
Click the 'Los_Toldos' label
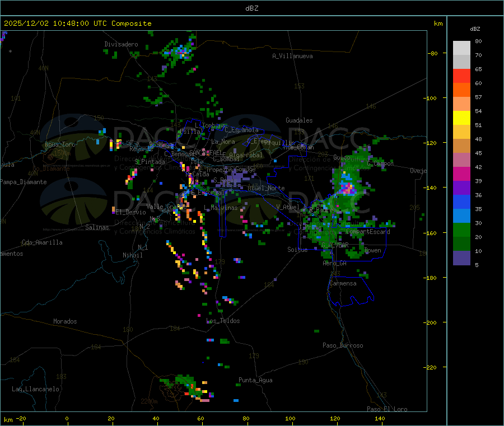(223, 321)
